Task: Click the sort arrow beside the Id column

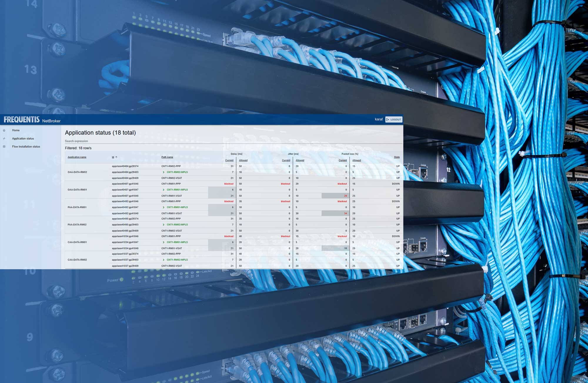Action: 116,157
